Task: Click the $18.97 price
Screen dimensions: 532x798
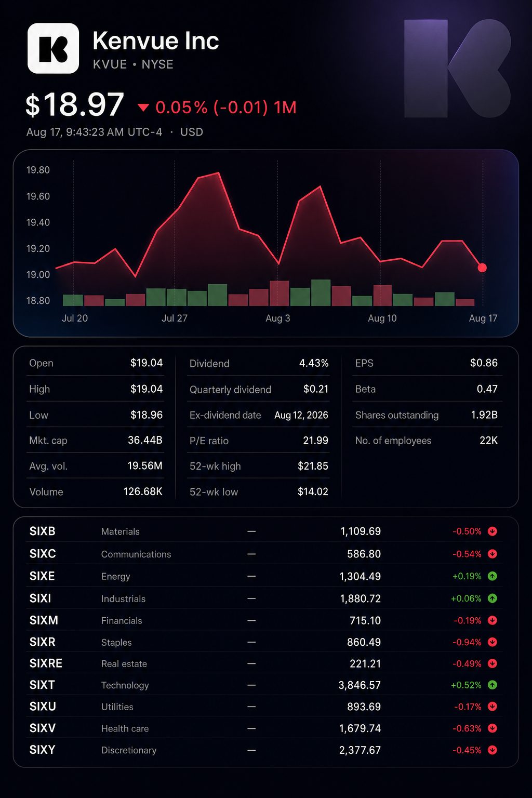Action: pos(75,105)
